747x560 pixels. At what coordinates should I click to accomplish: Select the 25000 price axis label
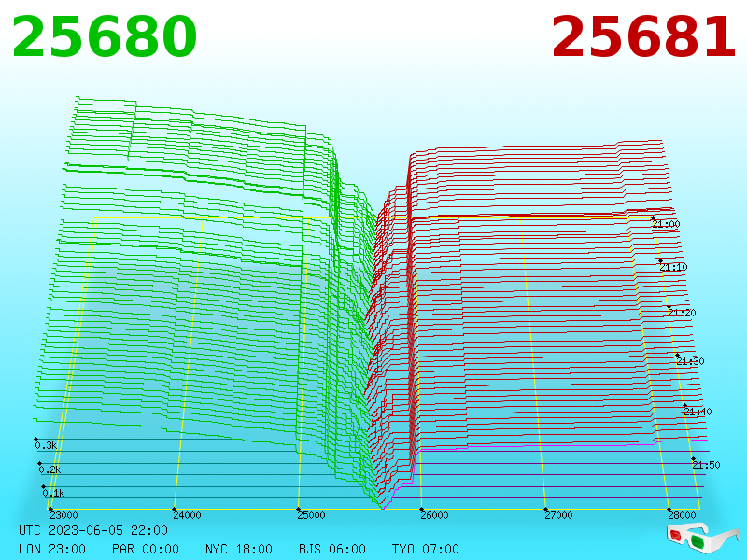[x=311, y=515]
